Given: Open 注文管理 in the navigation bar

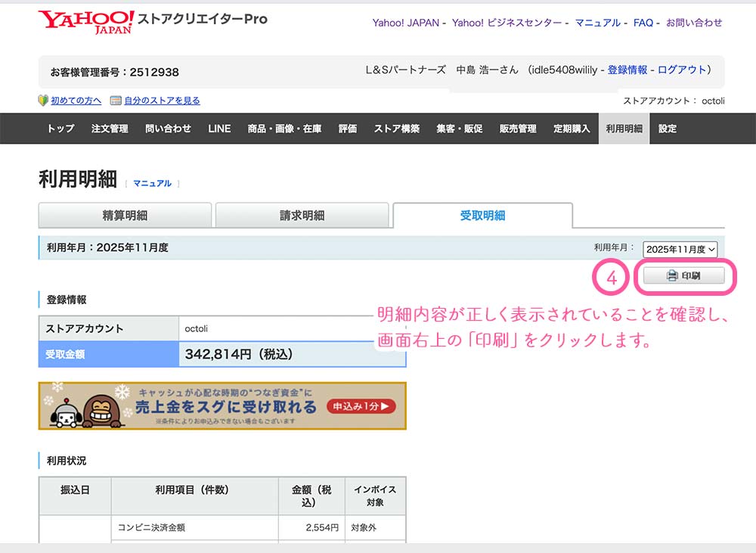Looking at the screenshot, I should coord(110,129).
